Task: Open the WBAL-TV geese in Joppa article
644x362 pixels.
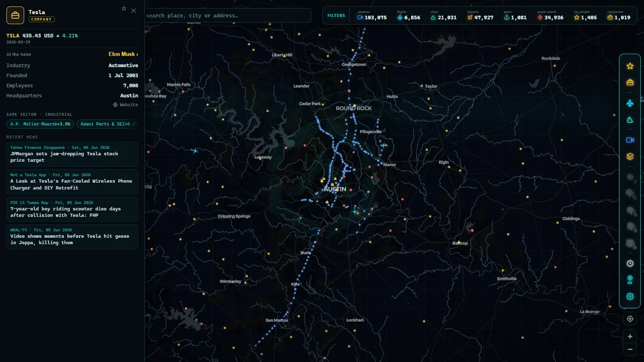Action: point(72,237)
